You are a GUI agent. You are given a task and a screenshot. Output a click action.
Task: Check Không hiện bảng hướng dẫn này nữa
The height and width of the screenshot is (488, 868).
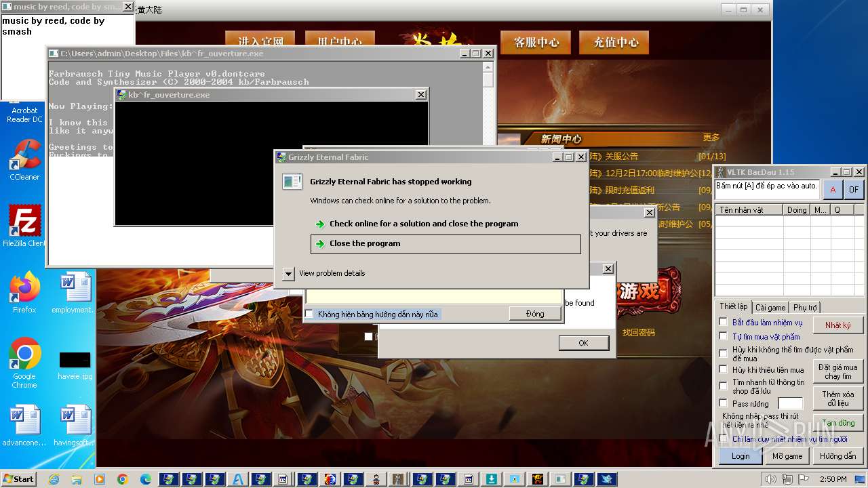tap(309, 314)
